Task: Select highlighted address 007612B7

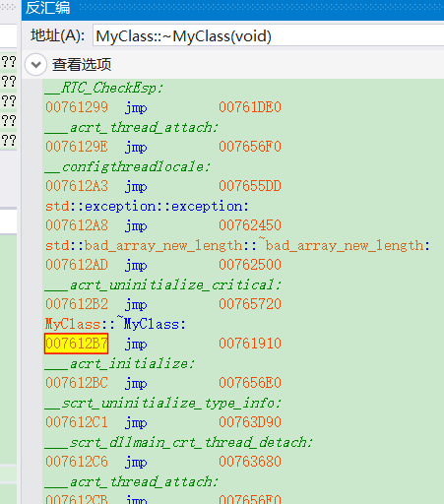Action: [x=77, y=344]
